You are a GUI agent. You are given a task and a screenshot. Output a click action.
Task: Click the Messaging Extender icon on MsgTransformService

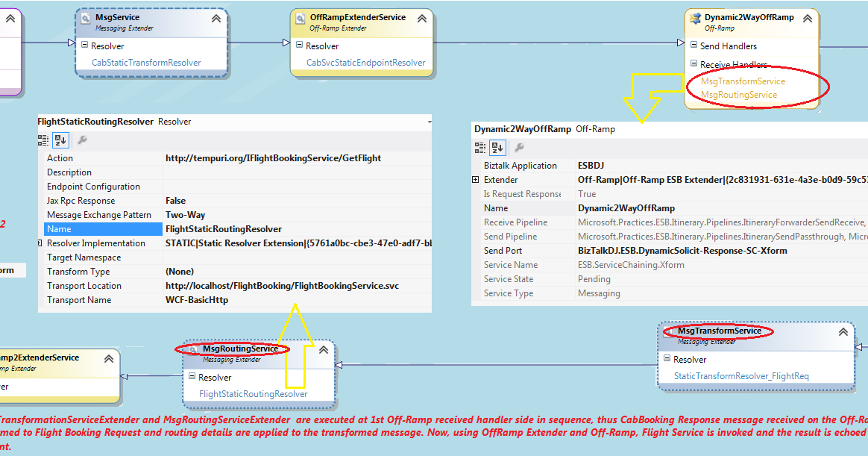(x=666, y=331)
